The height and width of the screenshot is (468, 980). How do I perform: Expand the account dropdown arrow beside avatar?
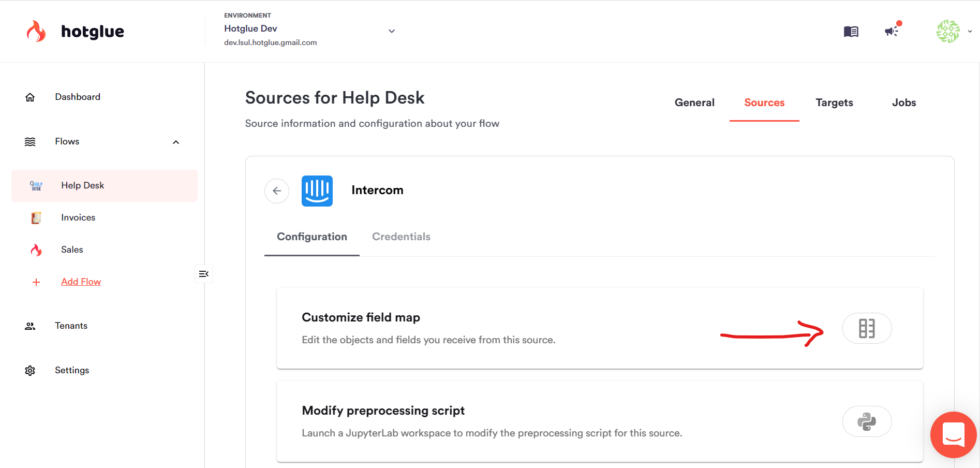pyautogui.click(x=970, y=31)
